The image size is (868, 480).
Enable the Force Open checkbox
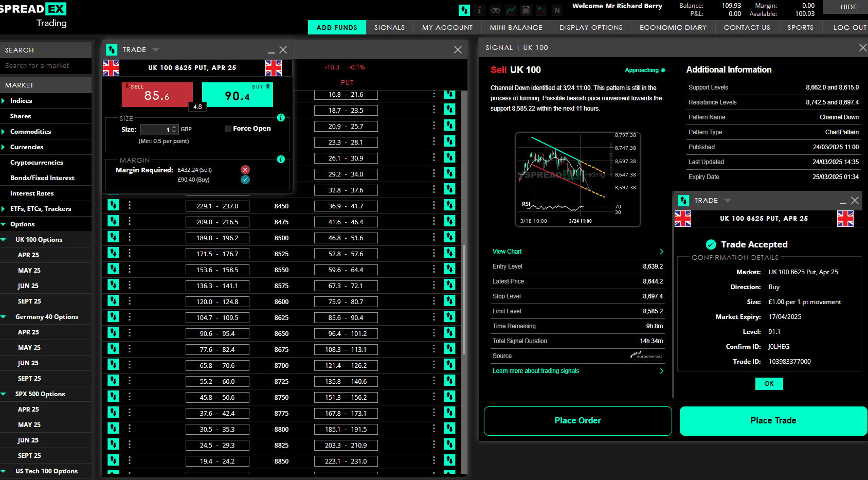tap(228, 129)
